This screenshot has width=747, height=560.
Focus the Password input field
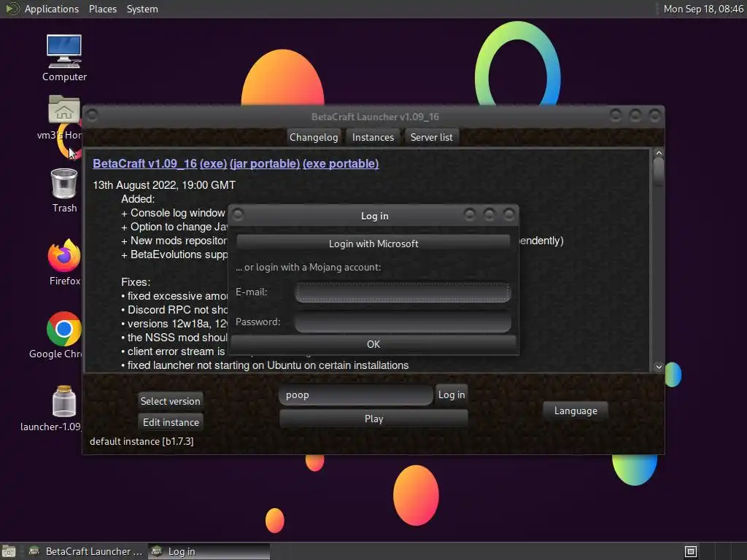pyautogui.click(x=403, y=322)
